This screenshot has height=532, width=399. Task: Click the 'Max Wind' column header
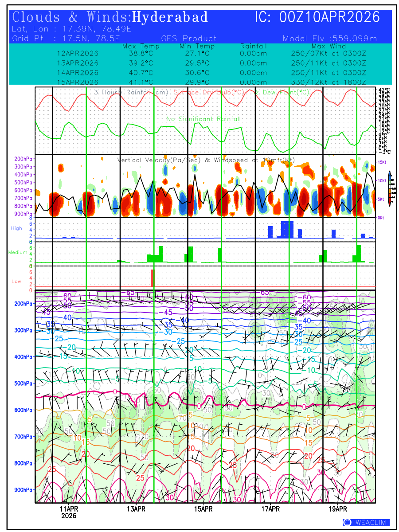[x=329, y=46]
